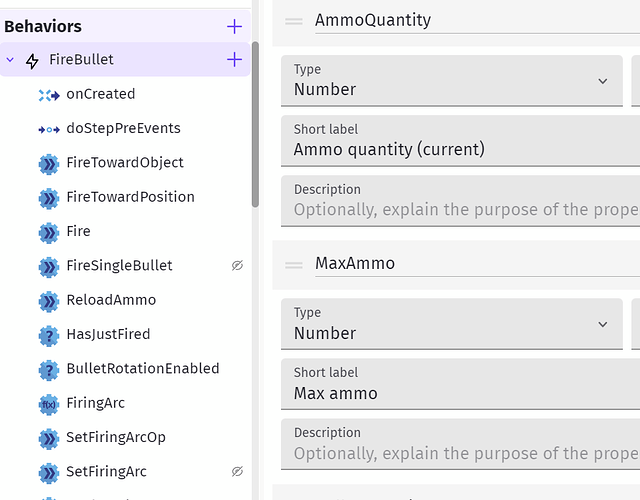
Task: Click the behaviors list vertical scrollbar
Action: click(256, 120)
